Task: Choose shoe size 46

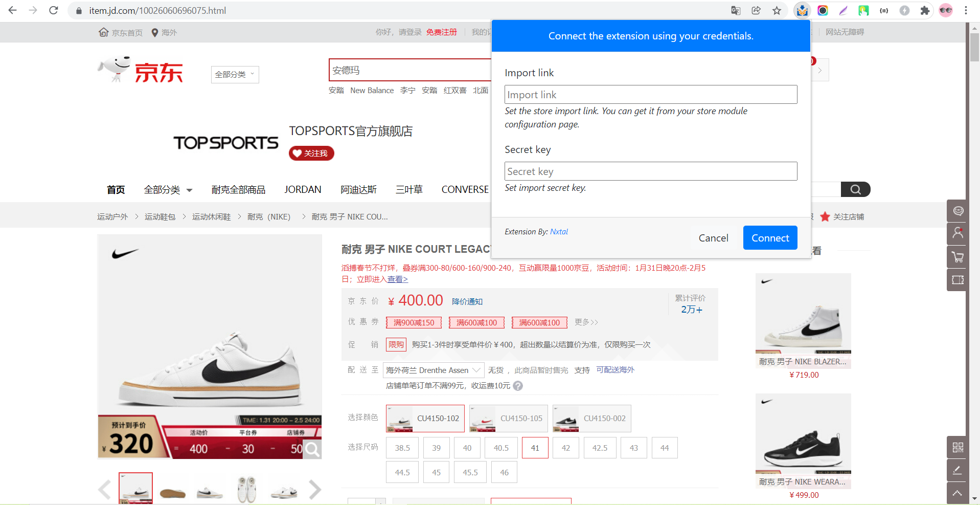Action: (505, 472)
